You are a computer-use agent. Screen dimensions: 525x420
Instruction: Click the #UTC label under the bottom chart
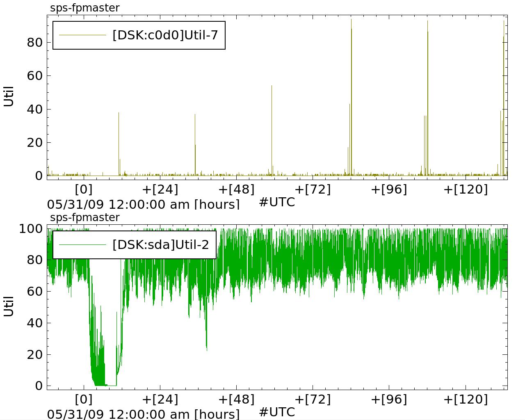coord(277,411)
